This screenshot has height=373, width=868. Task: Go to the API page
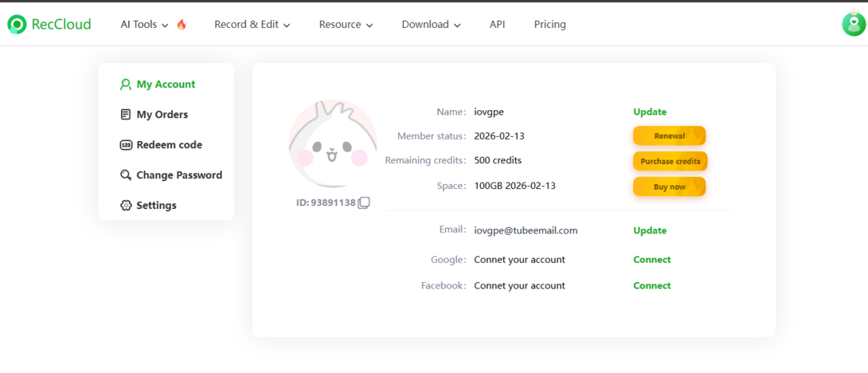497,25
